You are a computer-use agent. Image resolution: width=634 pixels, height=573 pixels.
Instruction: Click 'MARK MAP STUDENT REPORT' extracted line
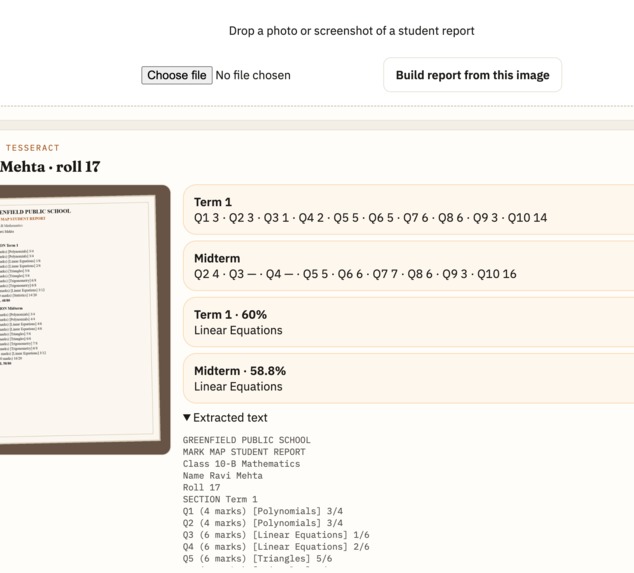(x=244, y=452)
